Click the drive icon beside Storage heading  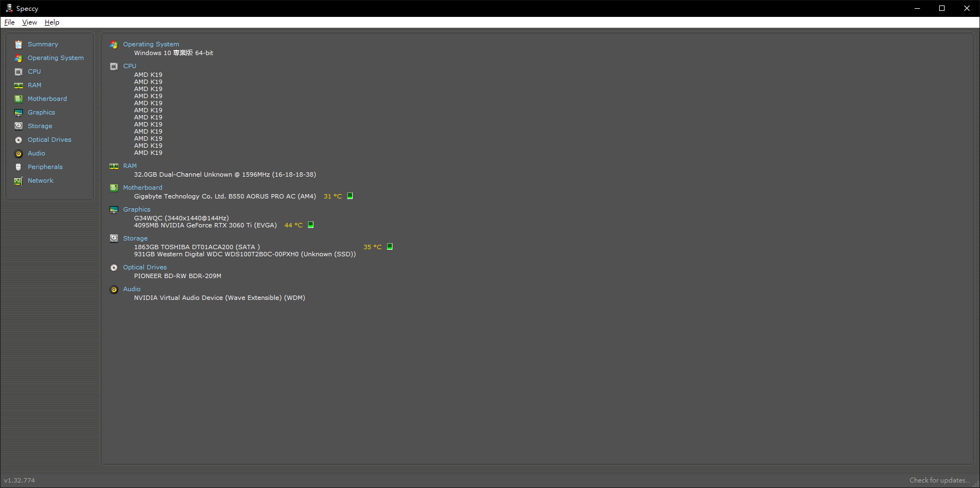coord(114,238)
